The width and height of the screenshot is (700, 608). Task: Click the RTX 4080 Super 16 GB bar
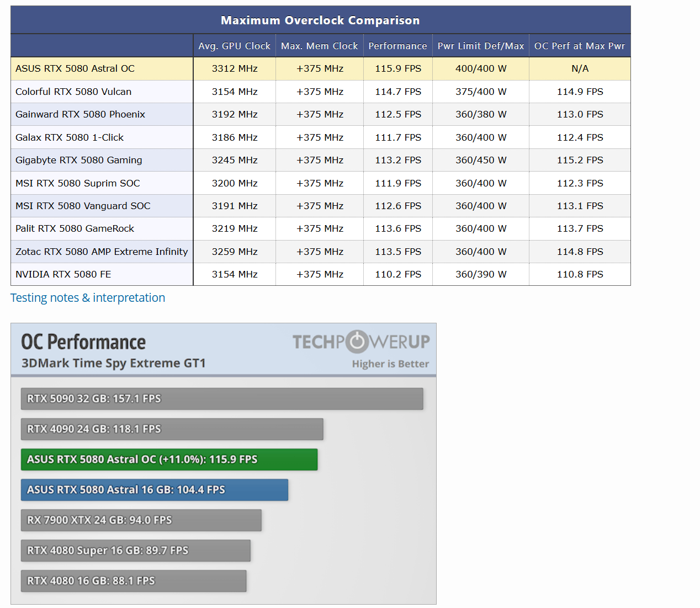point(135,551)
